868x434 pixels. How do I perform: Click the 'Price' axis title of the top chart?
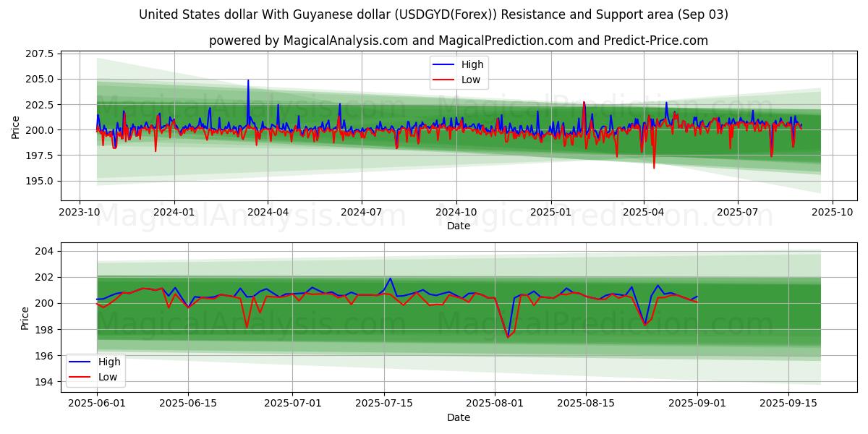(16, 126)
